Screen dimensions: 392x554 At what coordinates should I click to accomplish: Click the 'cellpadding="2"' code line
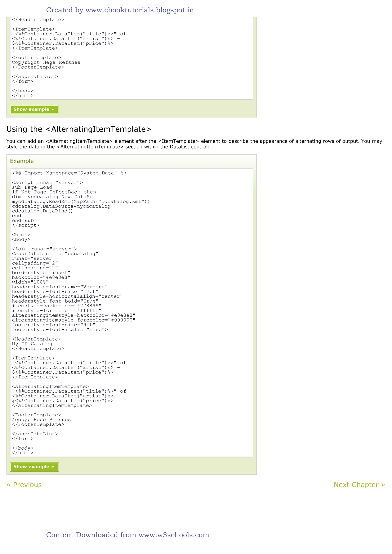coord(35,263)
